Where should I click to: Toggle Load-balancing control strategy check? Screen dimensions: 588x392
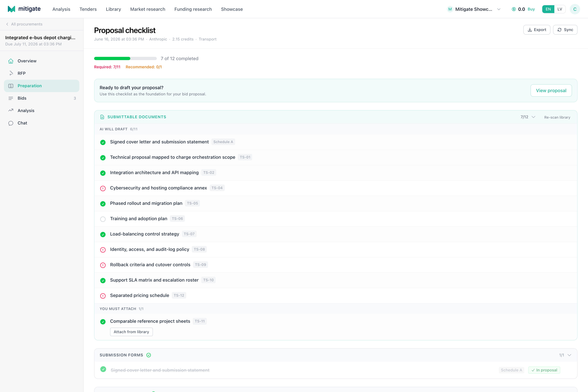click(x=103, y=234)
